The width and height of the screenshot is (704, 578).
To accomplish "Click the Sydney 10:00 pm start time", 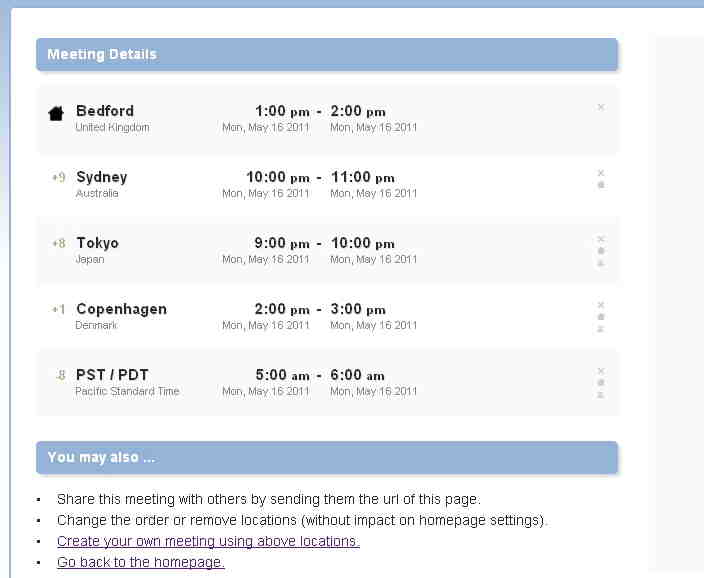I will (x=278, y=177).
